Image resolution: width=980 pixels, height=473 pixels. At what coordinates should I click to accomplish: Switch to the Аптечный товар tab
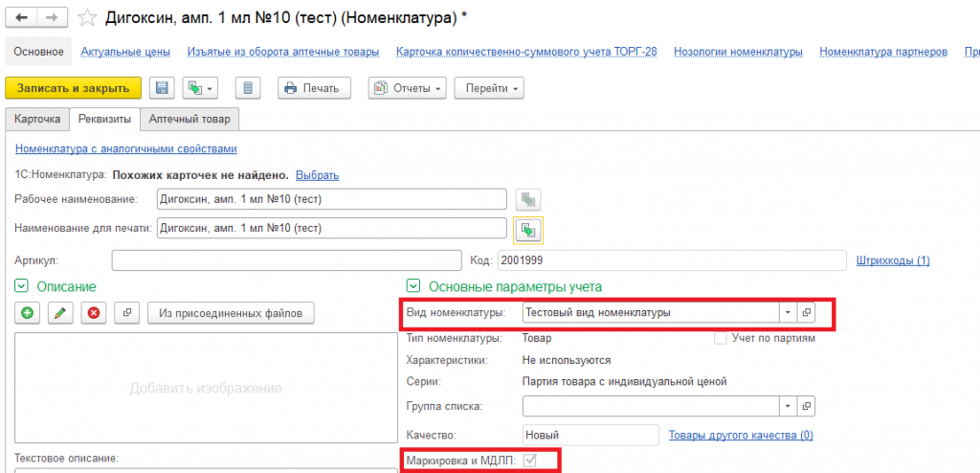pyautogui.click(x=189, y=119)
